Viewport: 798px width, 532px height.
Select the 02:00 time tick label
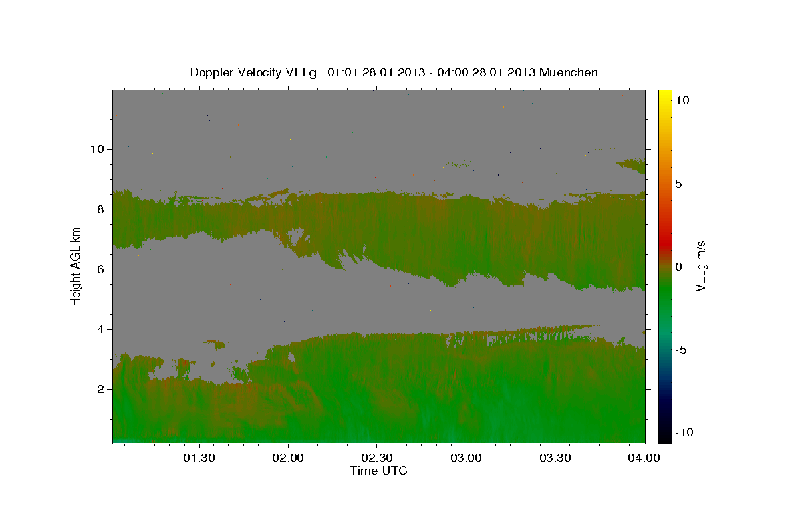pyautogui.click(x=288, y=458)
